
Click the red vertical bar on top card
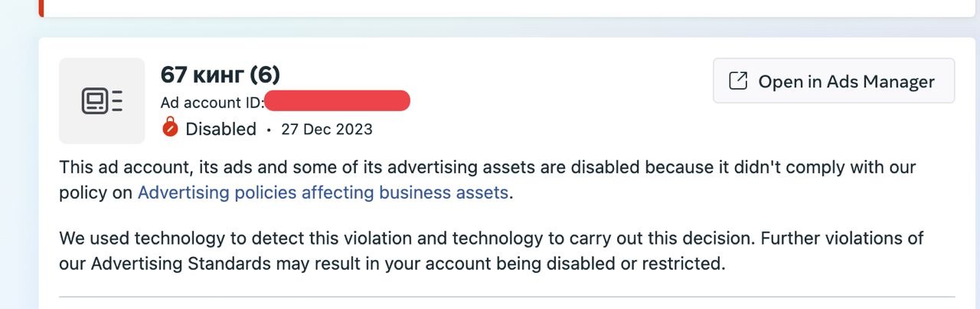pos(41,8)
